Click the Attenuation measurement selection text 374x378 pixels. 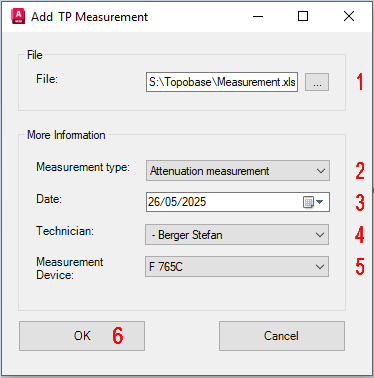tap(209, 171)
